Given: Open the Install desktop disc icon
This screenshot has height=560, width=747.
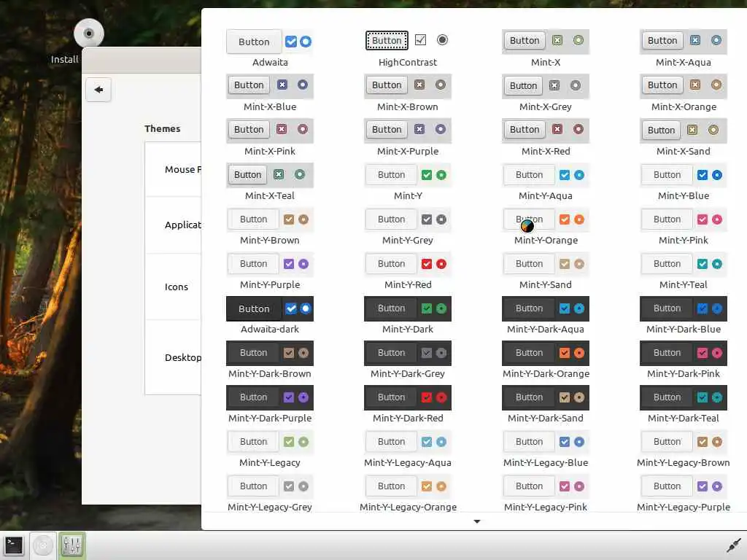Looking at the screenshot, I should [x=88, y=34].
